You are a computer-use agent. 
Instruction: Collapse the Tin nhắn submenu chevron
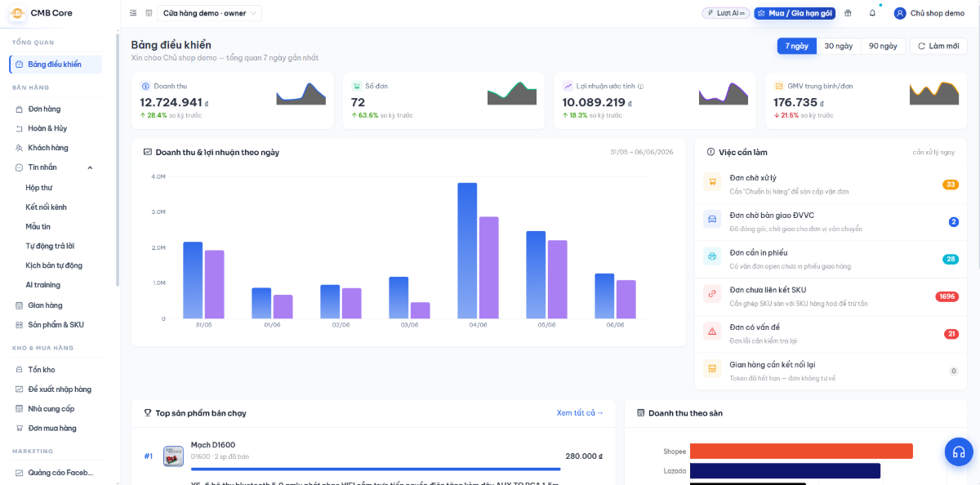(90, 167)
